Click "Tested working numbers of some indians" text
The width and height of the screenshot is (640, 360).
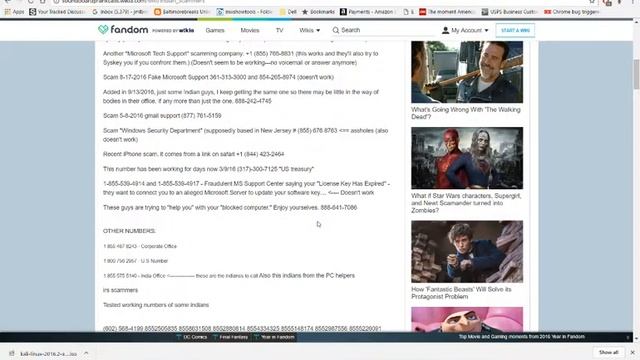156,305
